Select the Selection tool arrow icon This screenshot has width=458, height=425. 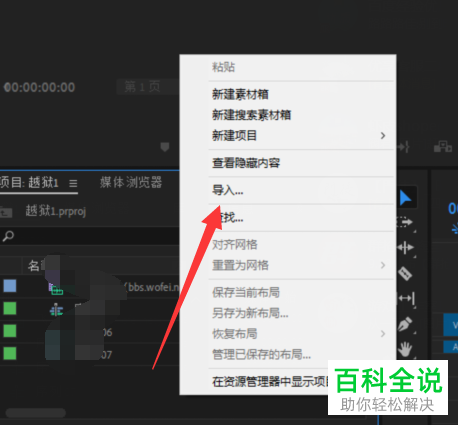406,198
